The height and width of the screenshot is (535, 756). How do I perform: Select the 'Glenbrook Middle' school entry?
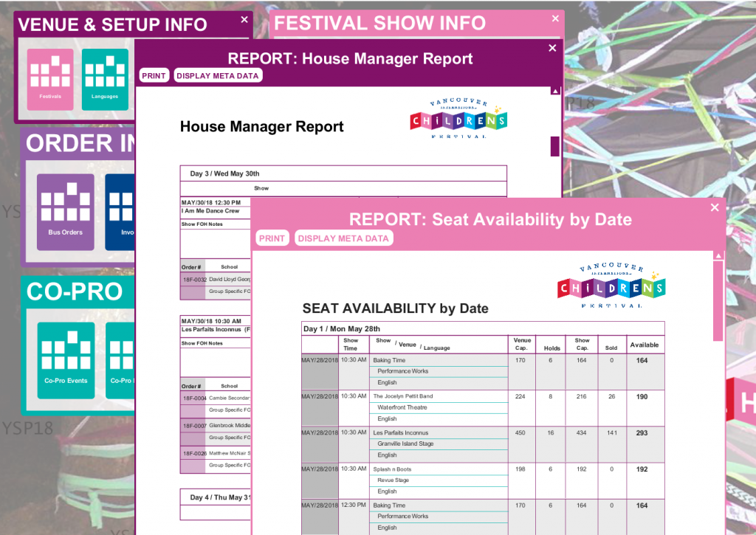point(230,426)
